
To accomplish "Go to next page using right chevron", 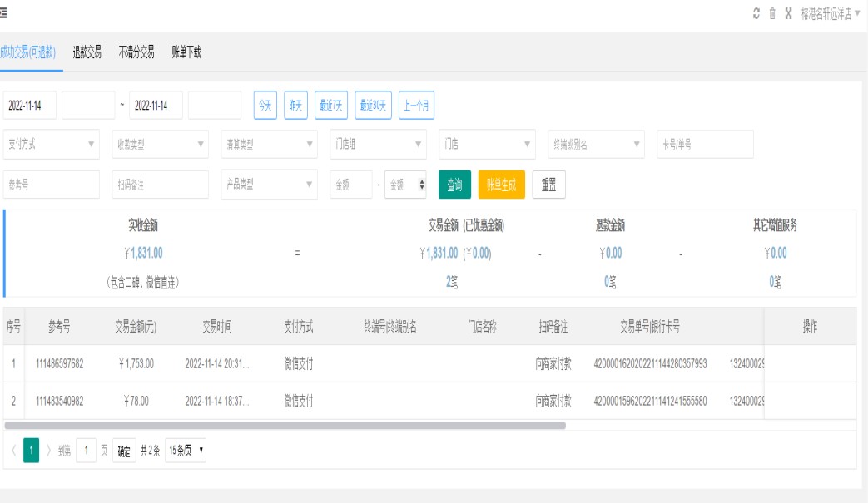I will pyautogui.click(x=49, y=451).
